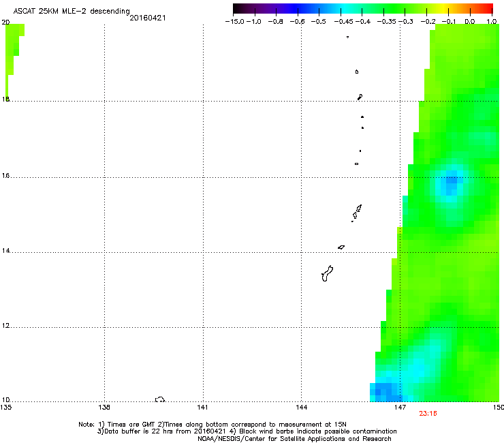The image size is (504, 443).
Task: Click the colorbar label -15.0
Action: pyautogui.click(x=234, y=22)
